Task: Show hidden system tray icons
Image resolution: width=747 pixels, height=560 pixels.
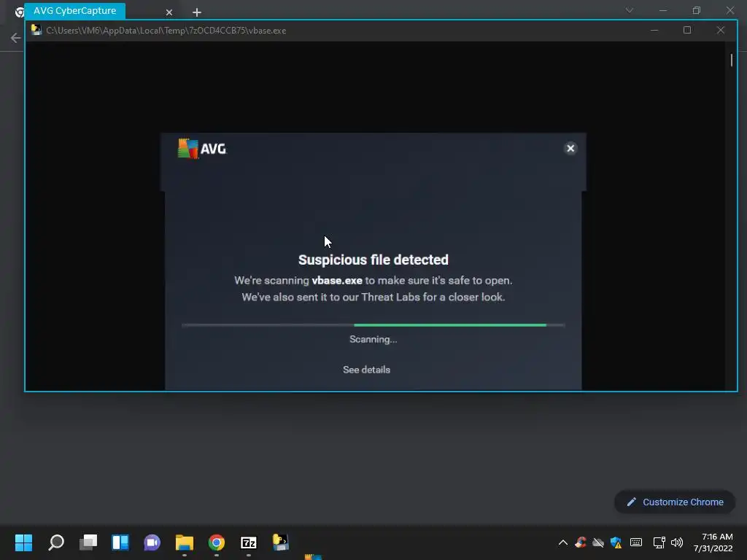Action: [562, 542]
